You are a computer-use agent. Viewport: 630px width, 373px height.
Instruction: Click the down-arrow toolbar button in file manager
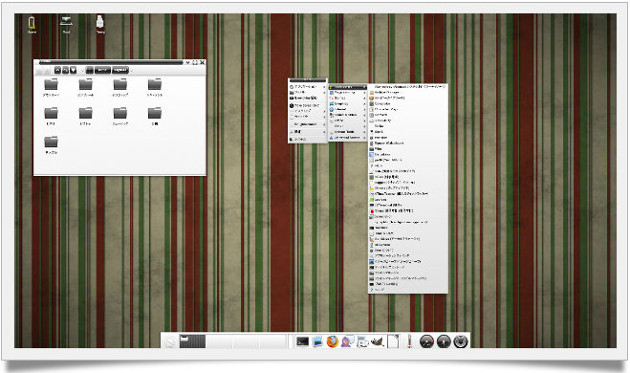[73, 70]
